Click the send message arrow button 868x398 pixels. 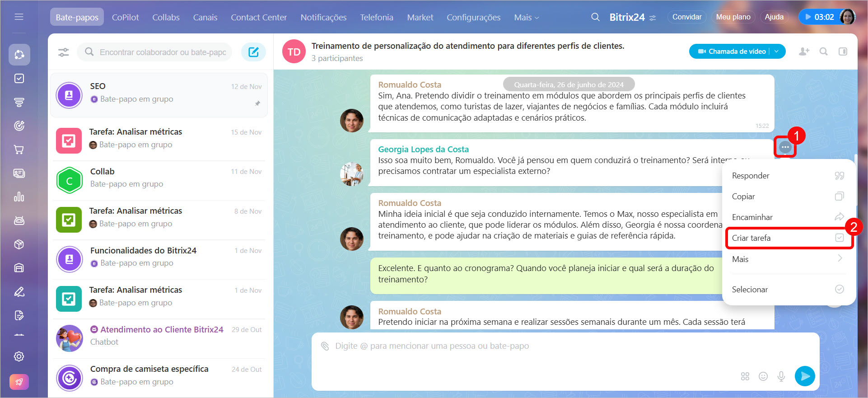tap(805, 376)
